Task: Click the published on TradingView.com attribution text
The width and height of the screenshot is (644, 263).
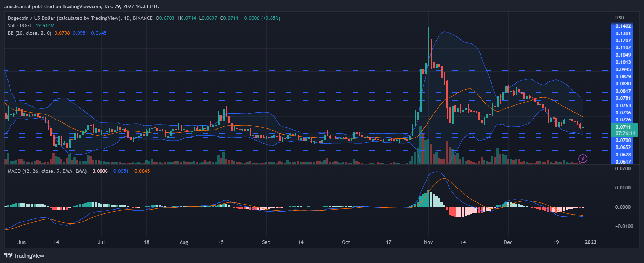Action: [x=82, y=6]
